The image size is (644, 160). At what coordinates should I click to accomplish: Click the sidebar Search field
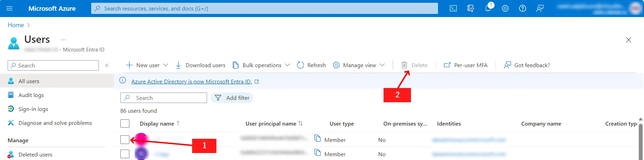tap(53, 65)
